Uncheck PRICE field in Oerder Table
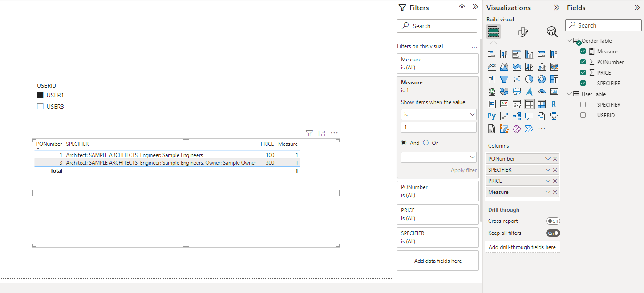Image resolution: width=644 pixels, height=293 pixels. [583, 72]
